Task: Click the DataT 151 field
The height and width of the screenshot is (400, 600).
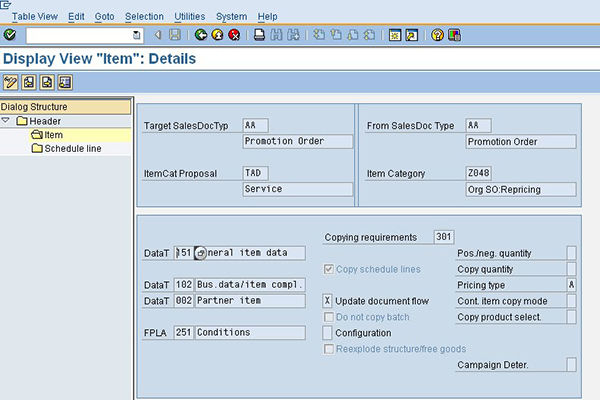Action: 184,253
